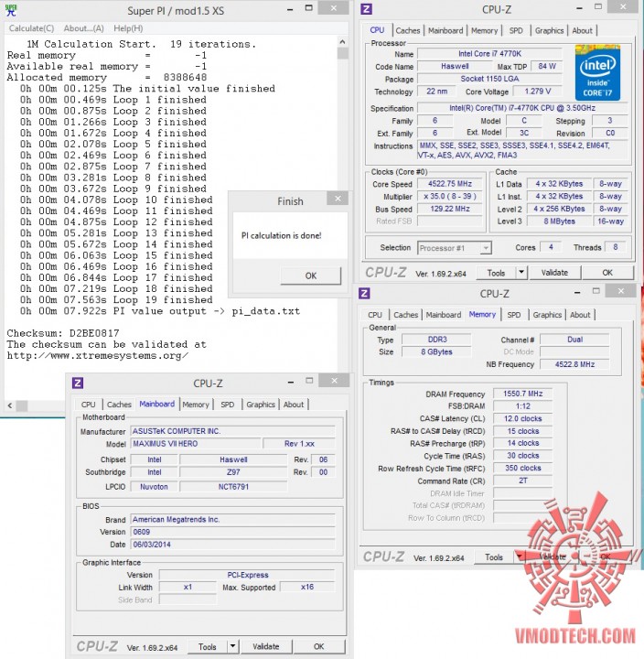
Task: Click the 'Intel Core i7 4770K' name field
Action: (x=489, y=54)
